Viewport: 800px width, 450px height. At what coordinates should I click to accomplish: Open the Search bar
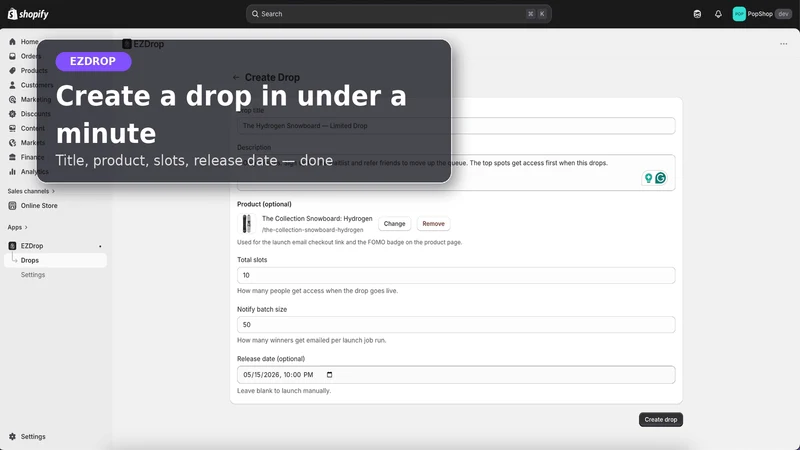(398, 14)
